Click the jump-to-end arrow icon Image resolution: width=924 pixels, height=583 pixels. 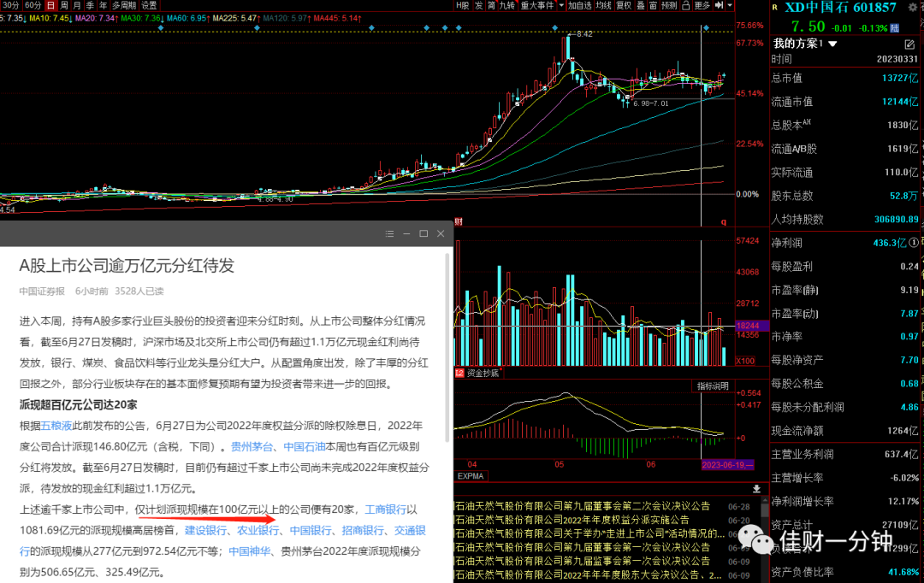click(719, 5)
